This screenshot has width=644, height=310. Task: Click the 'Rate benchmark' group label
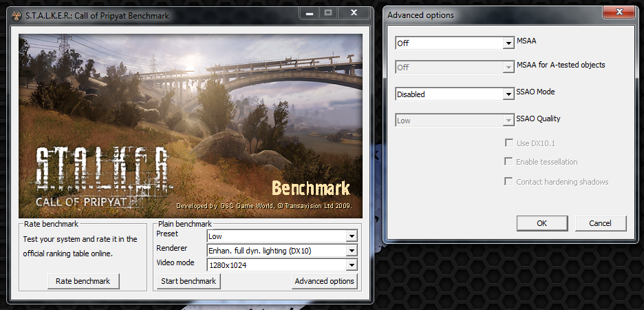(x=52, y=224)
